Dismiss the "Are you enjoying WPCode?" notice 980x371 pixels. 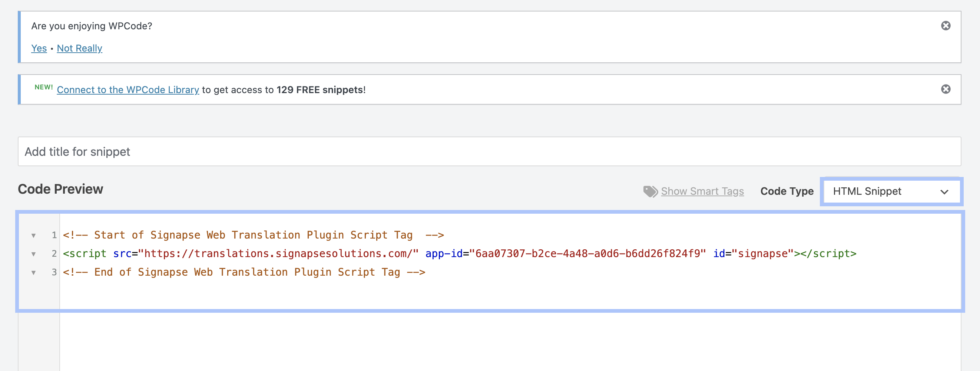pyautogui.click(x=946, y=26)
